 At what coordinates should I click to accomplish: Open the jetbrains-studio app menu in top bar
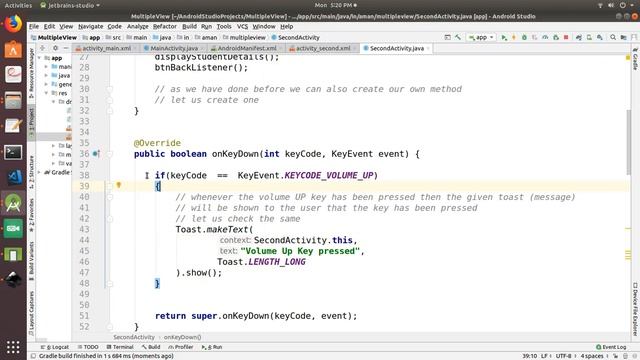[70, 5]
